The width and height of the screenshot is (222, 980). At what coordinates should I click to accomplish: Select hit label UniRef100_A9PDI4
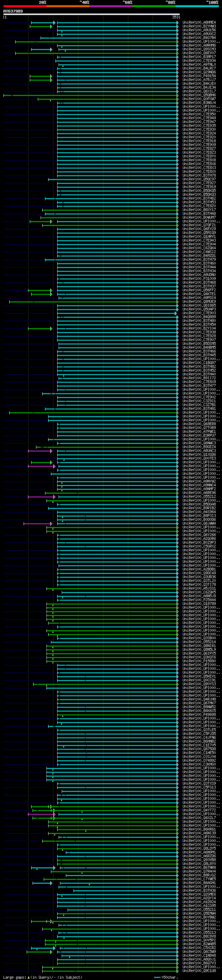(x=199, y=298)
